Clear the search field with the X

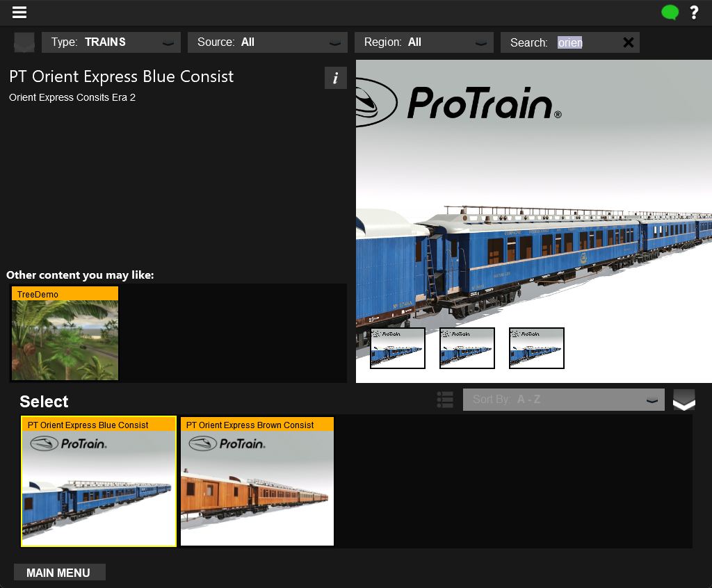(x=628, y=42)
